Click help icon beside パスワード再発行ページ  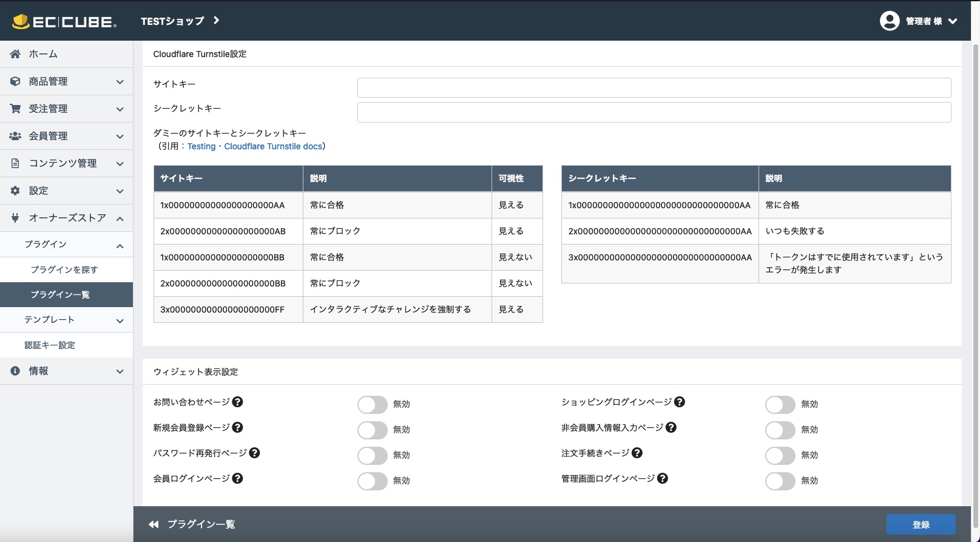pyautogui.click(x=255, y=453)
